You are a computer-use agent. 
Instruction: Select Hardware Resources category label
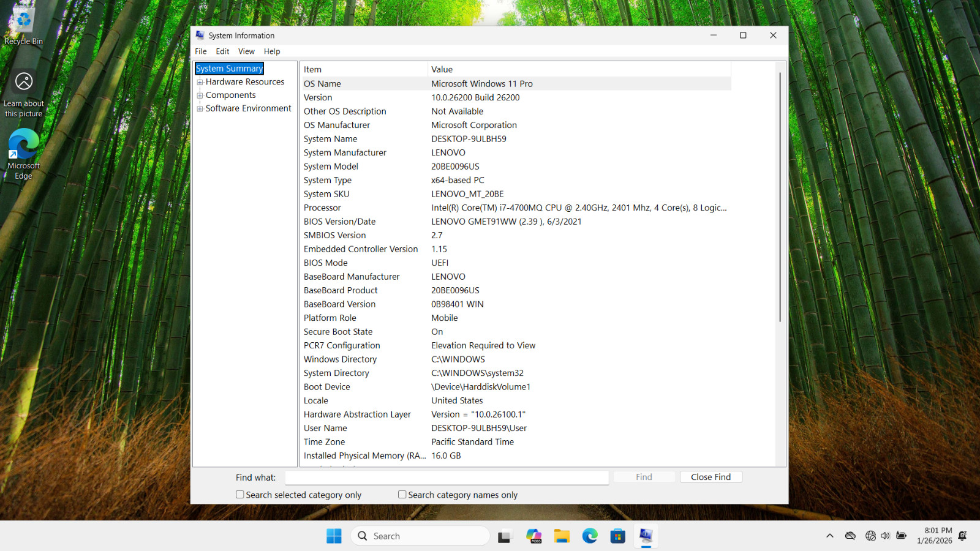click(x=245, y=81)
